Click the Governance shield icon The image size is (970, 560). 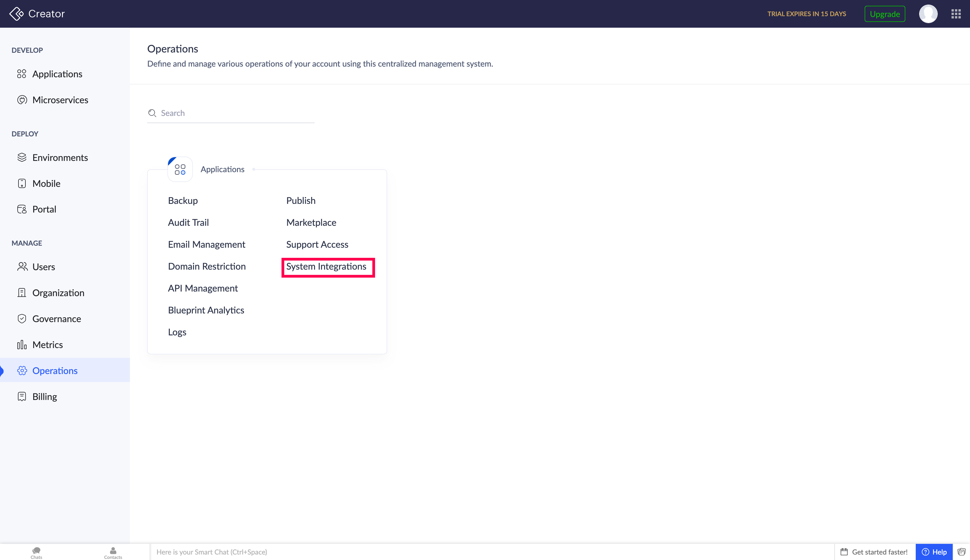22,318
